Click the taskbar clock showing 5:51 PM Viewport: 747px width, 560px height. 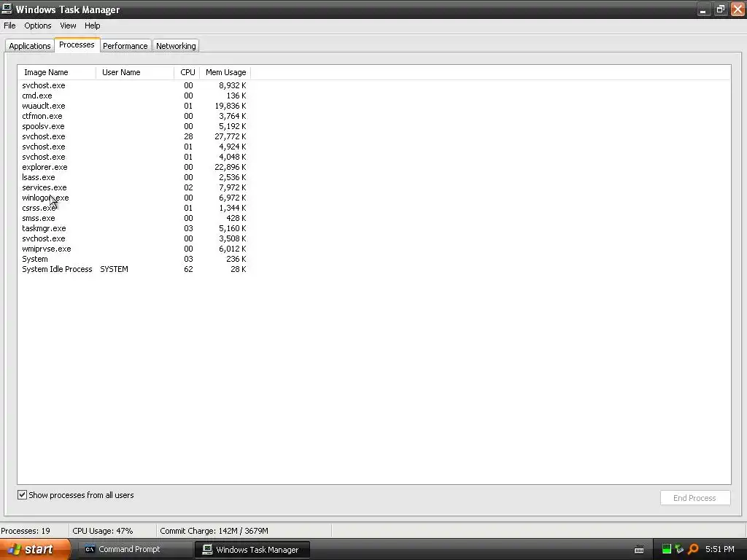tap(719, 549)
